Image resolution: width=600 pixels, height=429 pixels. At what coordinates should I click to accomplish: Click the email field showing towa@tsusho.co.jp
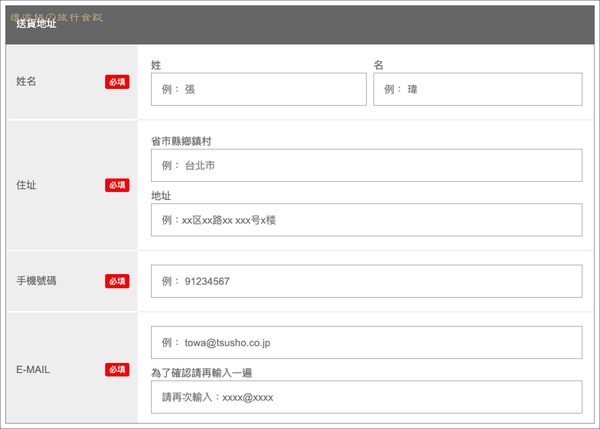(366, 342)
